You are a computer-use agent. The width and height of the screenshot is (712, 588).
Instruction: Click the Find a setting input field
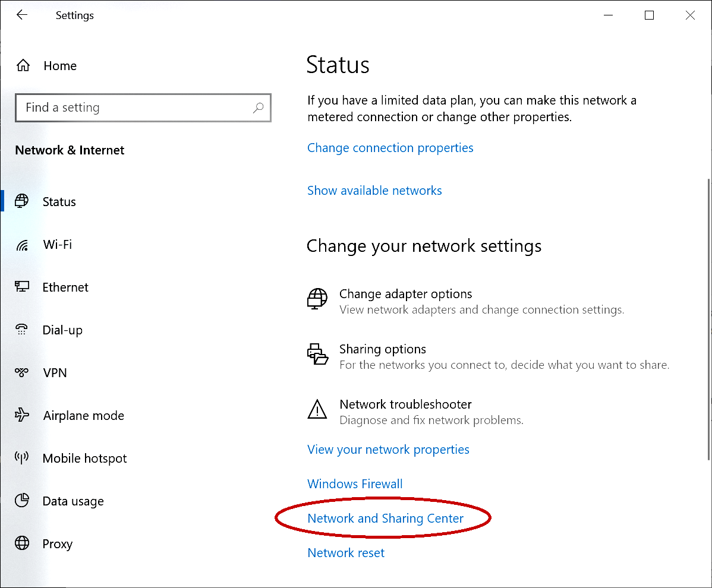119,108
